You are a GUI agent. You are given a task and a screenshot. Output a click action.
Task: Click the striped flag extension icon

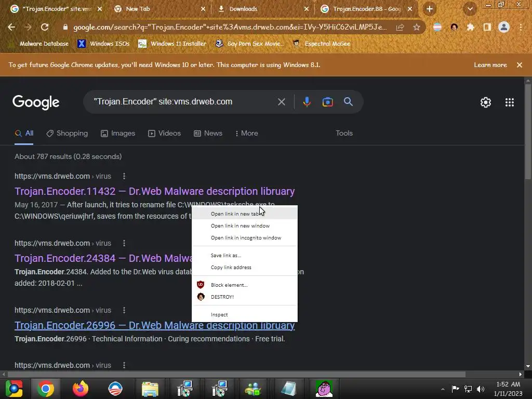437,27
